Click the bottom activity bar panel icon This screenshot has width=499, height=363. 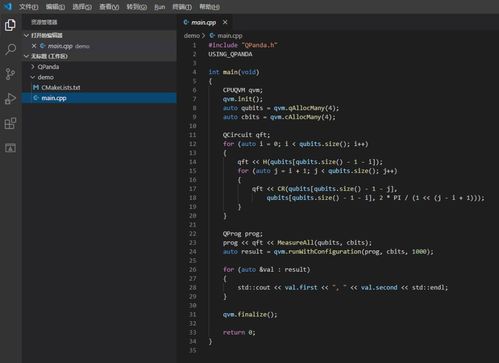pos(10,148)
